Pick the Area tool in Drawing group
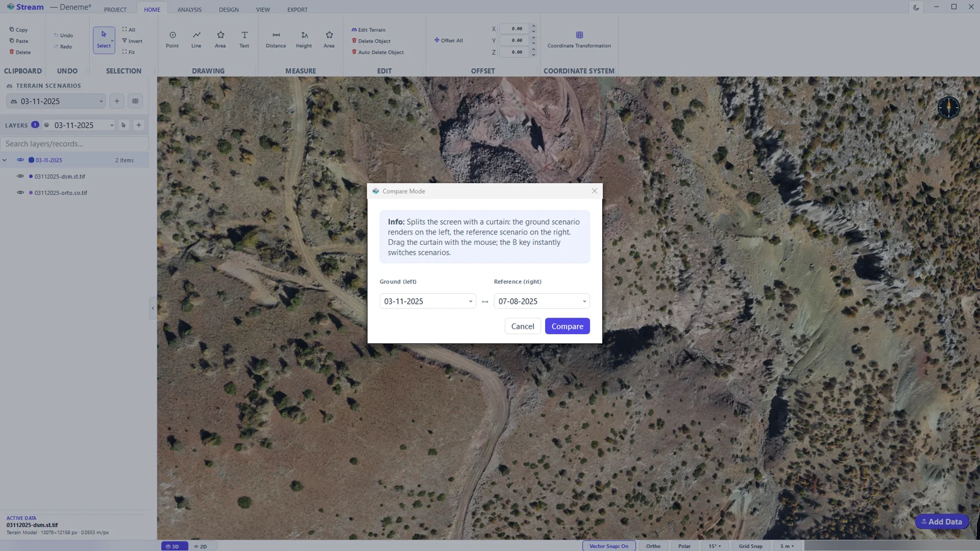The width and height of the screenshot is (980, 551). click(x=220, y=40)
